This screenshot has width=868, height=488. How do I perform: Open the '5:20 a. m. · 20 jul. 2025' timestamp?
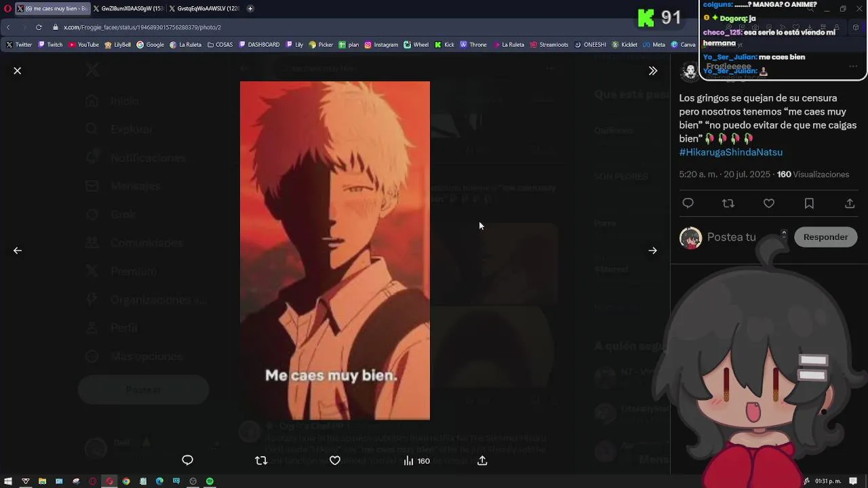click(725, 174)
